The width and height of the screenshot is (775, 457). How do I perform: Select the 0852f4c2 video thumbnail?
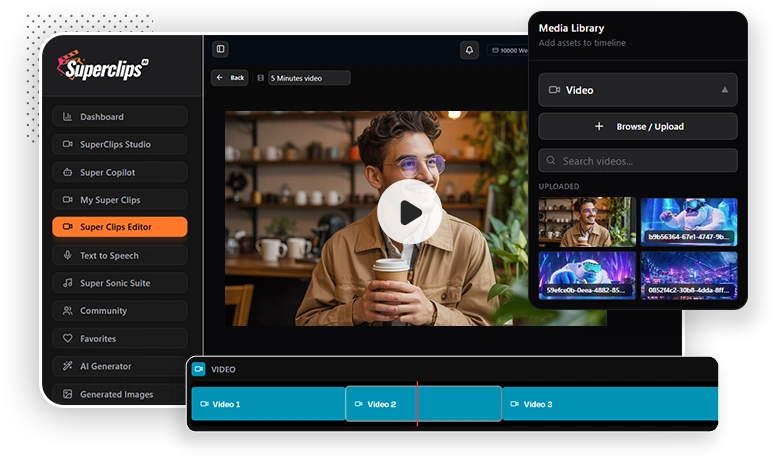[x=689, y=275]
